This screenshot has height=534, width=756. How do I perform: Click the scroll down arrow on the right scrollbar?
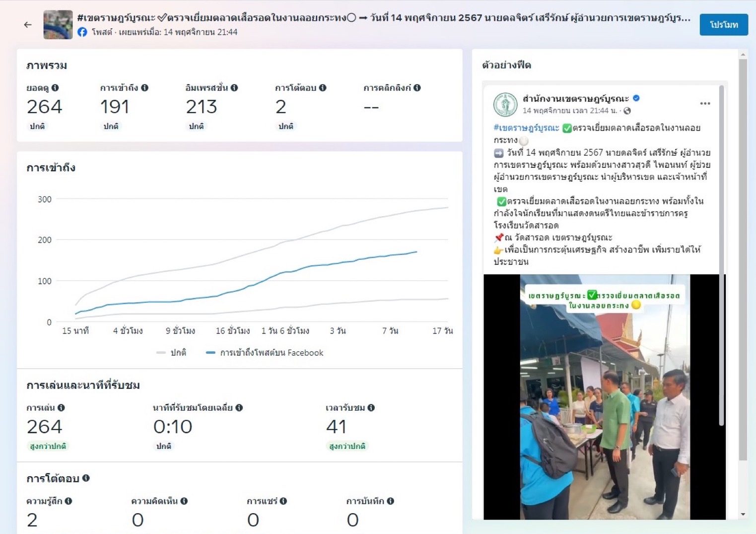tap(743, 514)
